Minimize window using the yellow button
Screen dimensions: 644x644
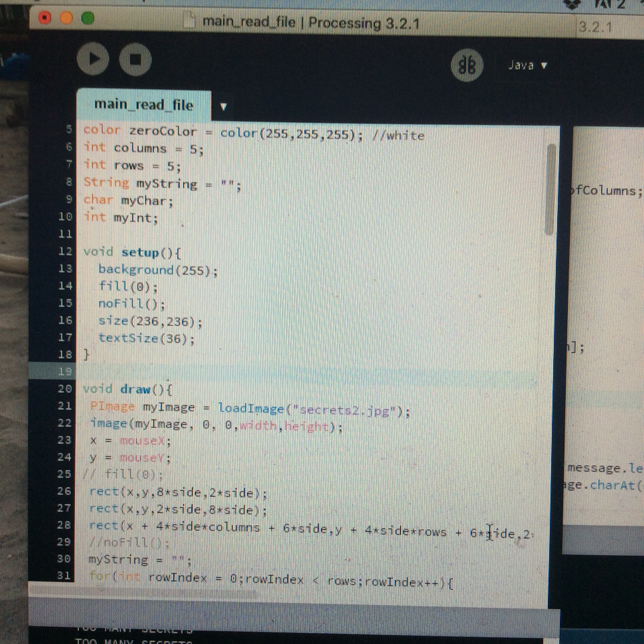66,18
